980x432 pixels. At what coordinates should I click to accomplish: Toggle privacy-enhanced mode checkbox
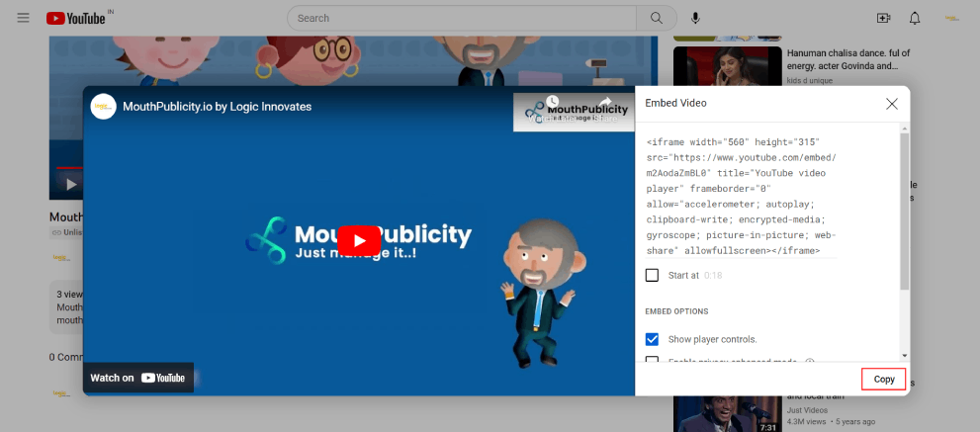[x=652, y=361]
